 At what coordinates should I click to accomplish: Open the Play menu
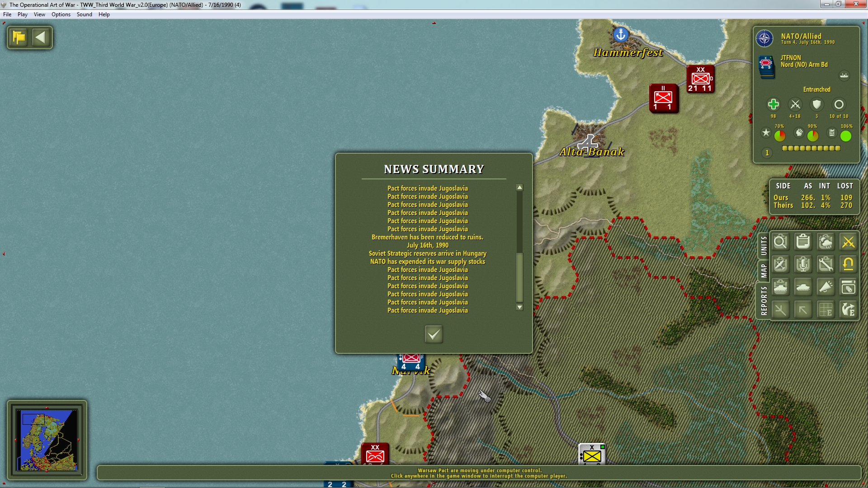pyautogui.click(x=23, y=14)
